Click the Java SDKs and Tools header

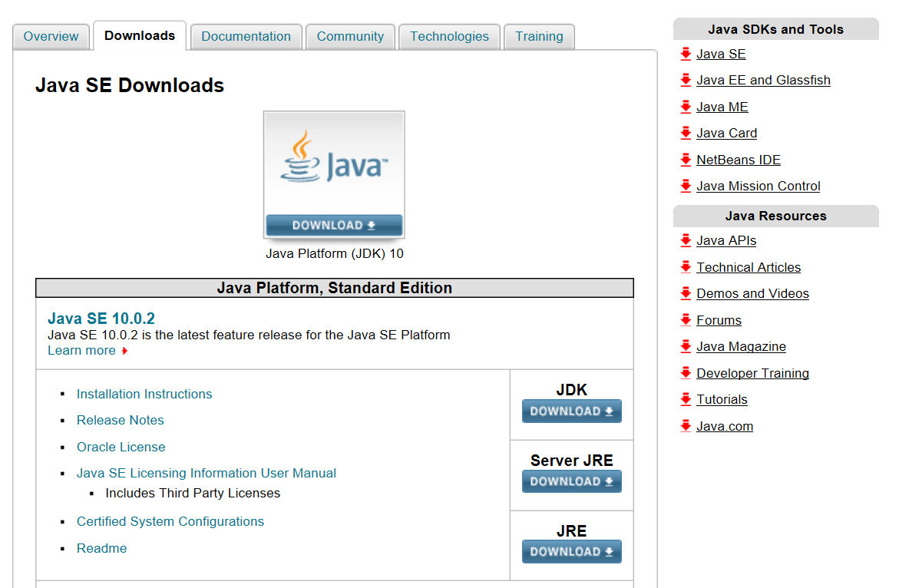(775, 29)
